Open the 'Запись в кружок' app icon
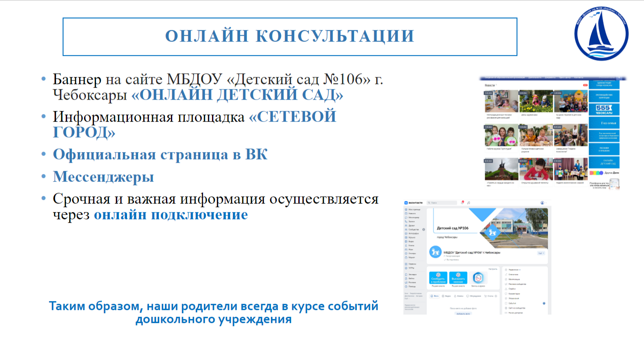Screen dimensions: 644x361 pyautogui.click(x=478, y=278)
